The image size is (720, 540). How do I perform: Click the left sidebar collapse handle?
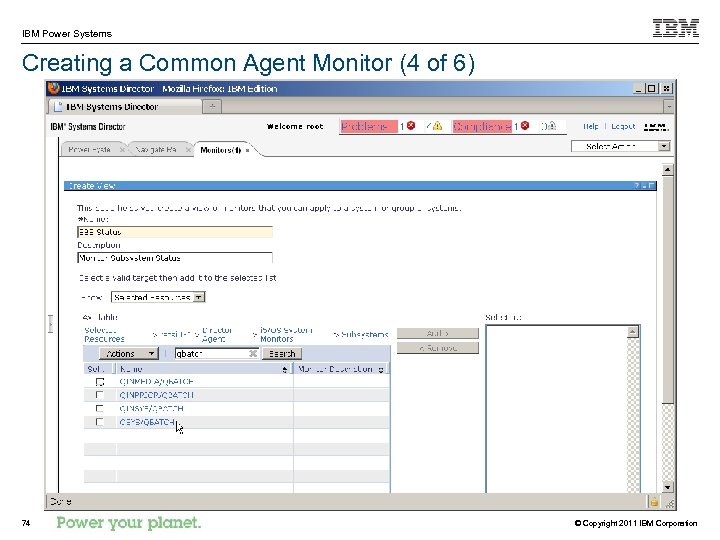click(51, 323)
